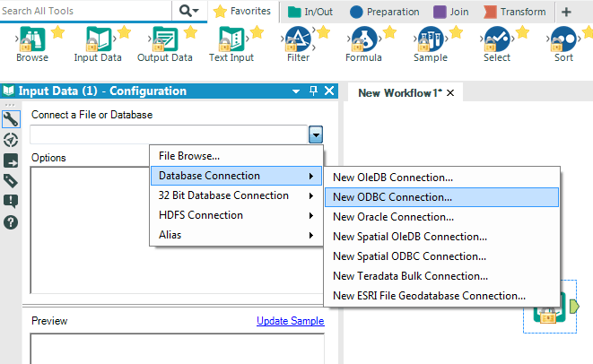Image resolution: width=593 pixels, height=364 pixels.
Task: Select the Filter tool icon
Action: 297,40
